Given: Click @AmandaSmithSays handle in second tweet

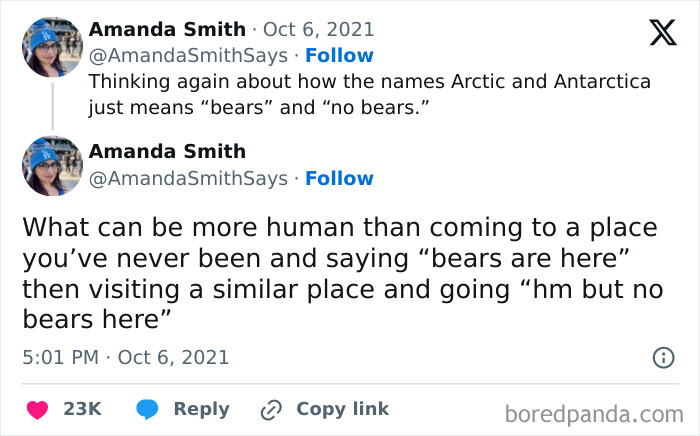Looking at the screenshot, I should (x=188, y=178).
